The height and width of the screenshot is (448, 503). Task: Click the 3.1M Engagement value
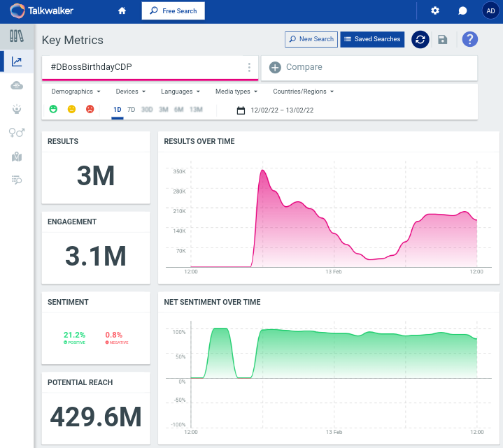(x=96, y=256)
